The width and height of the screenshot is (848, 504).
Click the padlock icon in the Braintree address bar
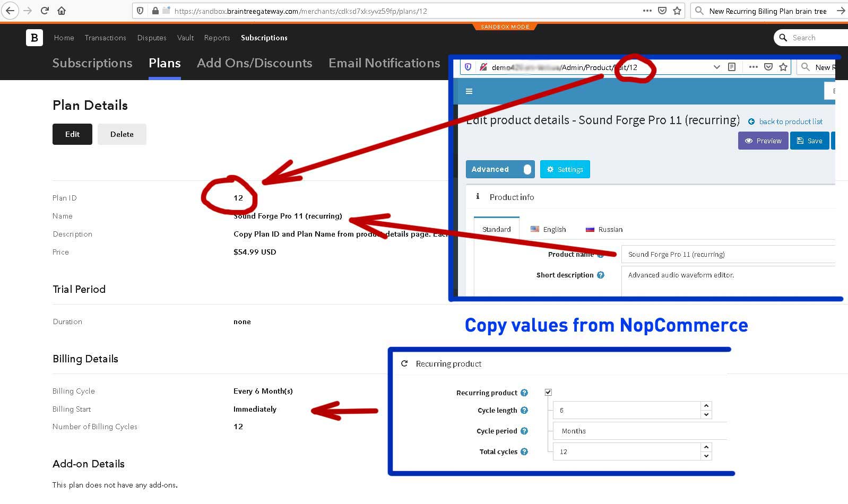tap(155, 11)
